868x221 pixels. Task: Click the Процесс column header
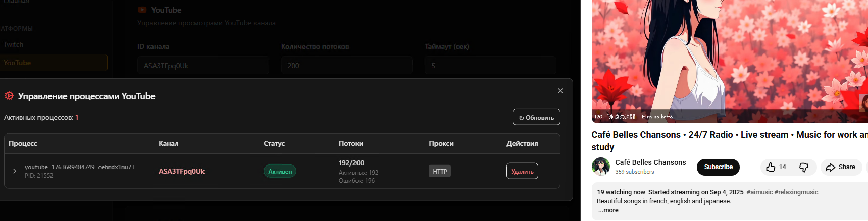[23, 143]
